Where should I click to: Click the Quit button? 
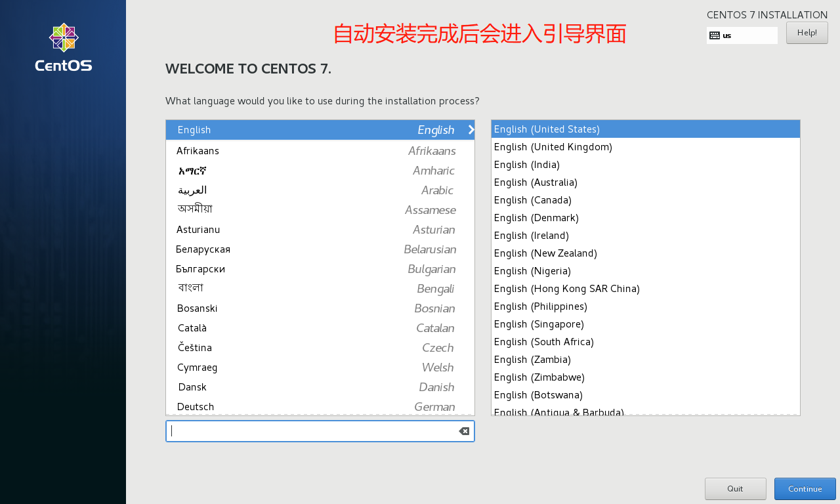[x=736, y=489]
